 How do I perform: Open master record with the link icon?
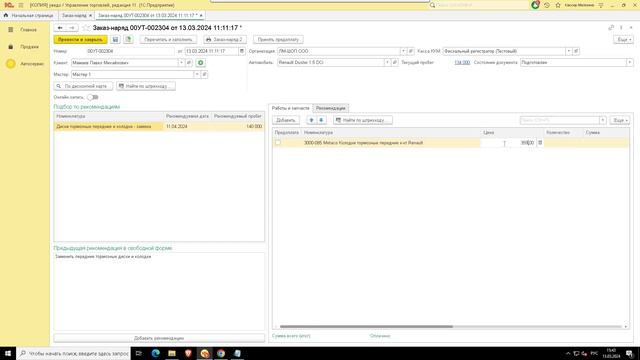click(x=204, y=75)
